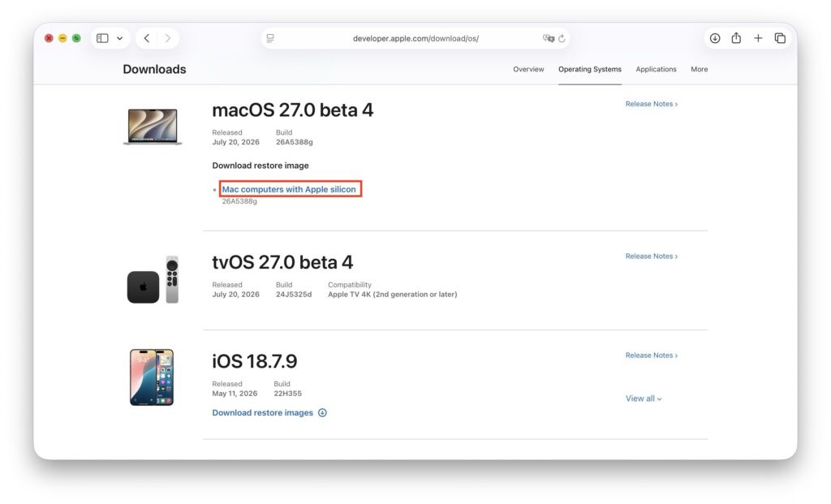The image size is (831, 504).
Task: Click the tvOS 27.0 beta 4 heading
Action: coord(282,262)
